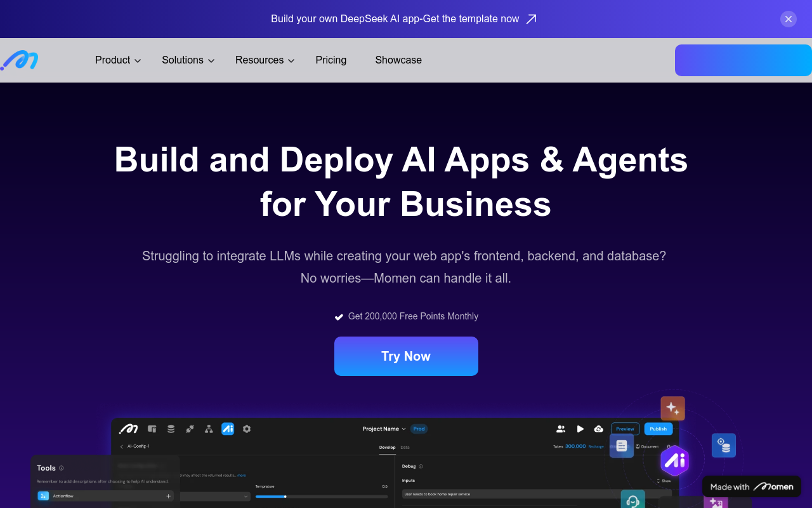Open the 'Build your own DeepSeek AI app' link
This screenshot has width=812, height=508.
coord(395,19)
